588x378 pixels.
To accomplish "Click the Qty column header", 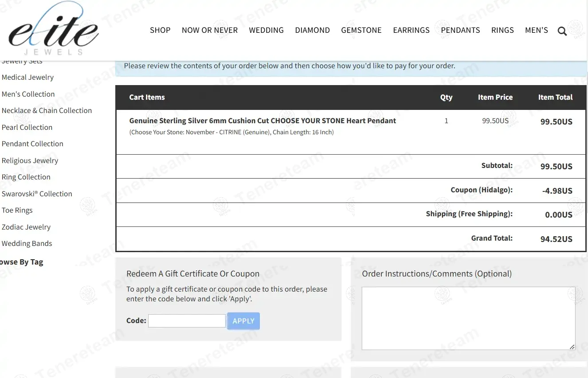I will (x=446, y=97).
